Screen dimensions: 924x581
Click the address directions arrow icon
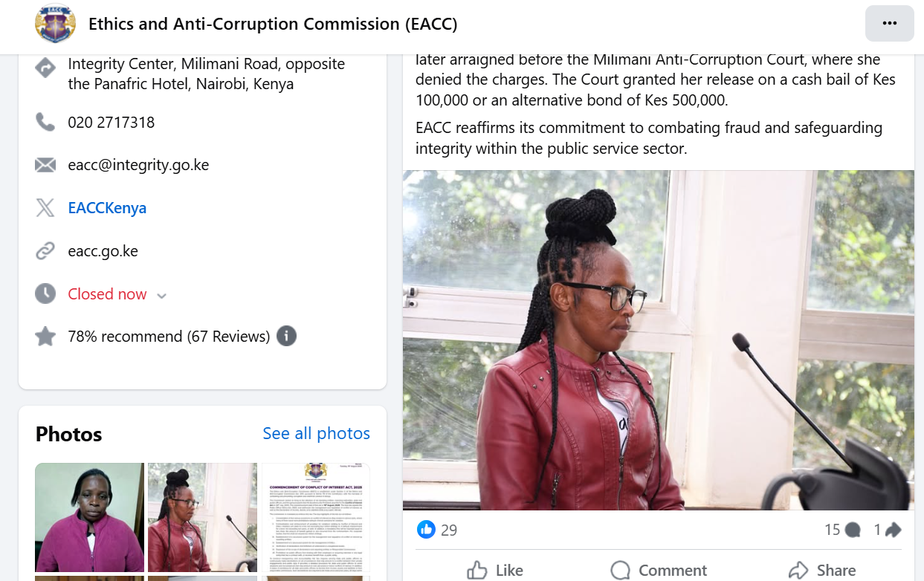click(45, 69)
